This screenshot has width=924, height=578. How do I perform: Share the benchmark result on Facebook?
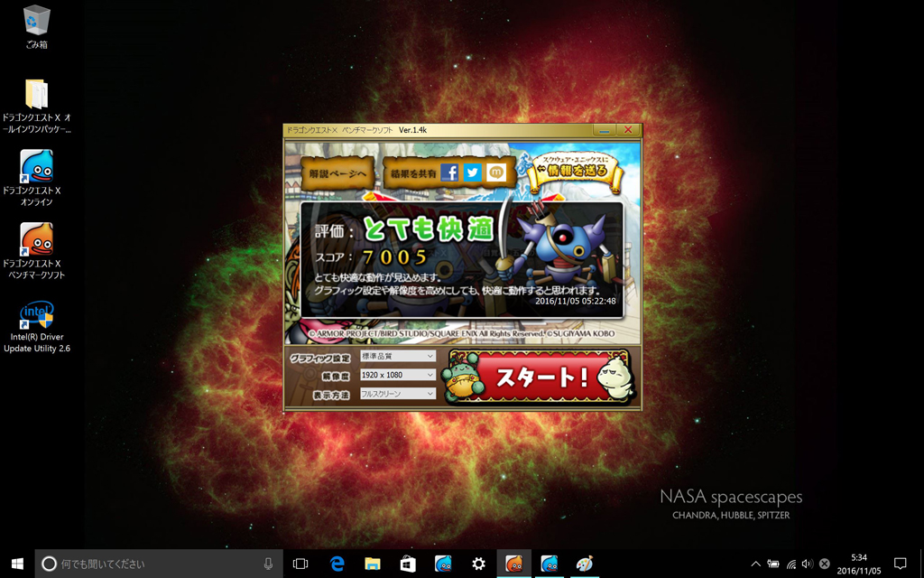click(x=449, y=172)
